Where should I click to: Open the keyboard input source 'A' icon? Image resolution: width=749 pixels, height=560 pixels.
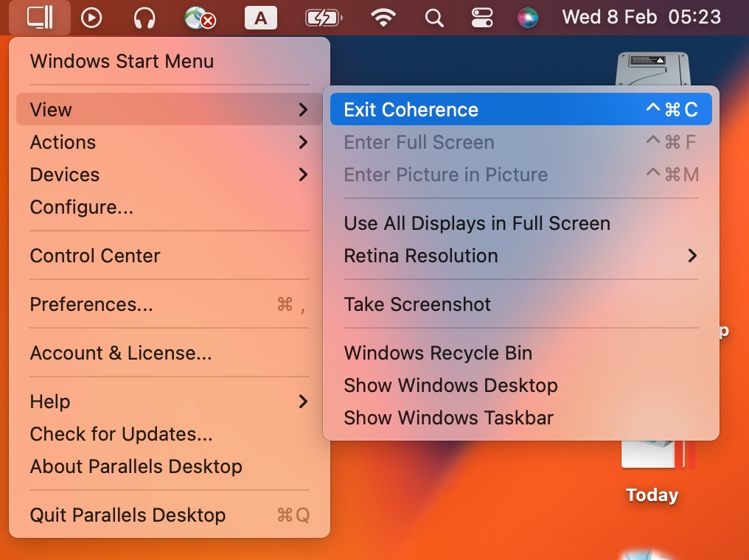260,18
